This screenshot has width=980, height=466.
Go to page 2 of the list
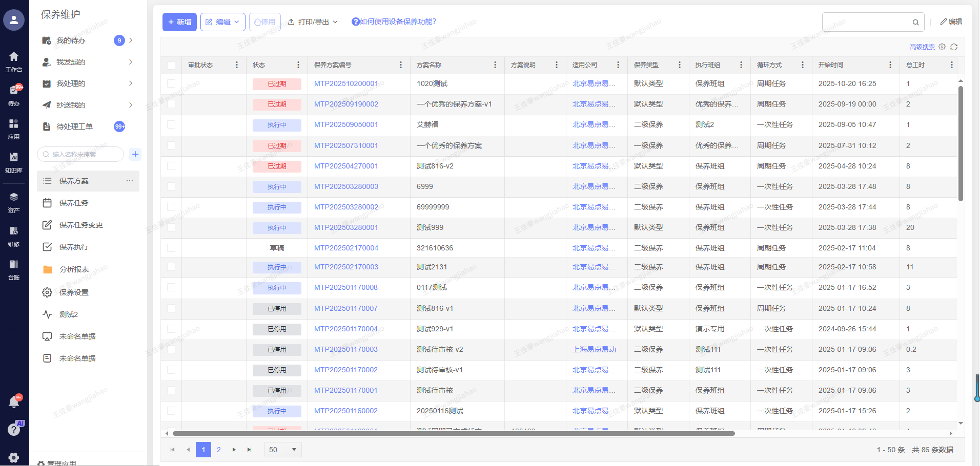coord(219,450)
